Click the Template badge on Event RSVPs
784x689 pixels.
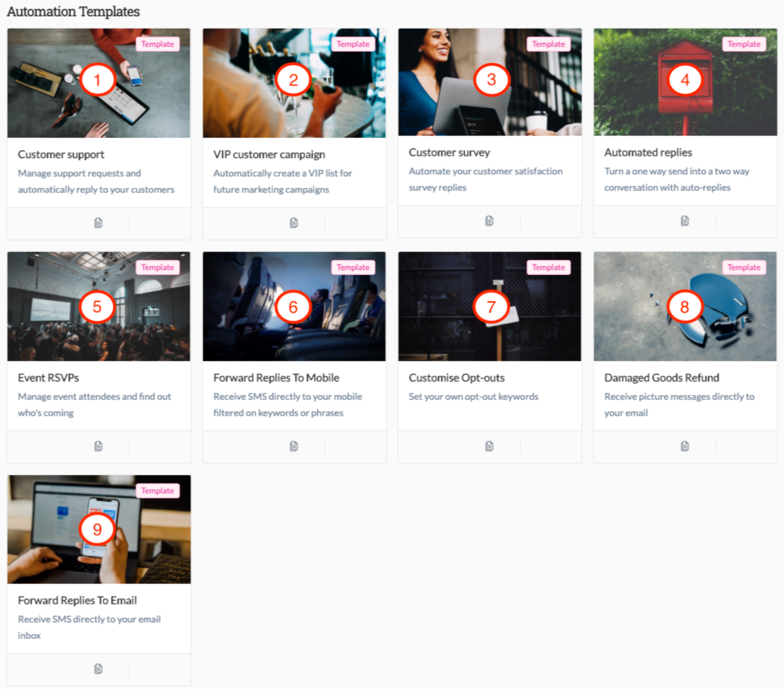(x=157, y=267)
